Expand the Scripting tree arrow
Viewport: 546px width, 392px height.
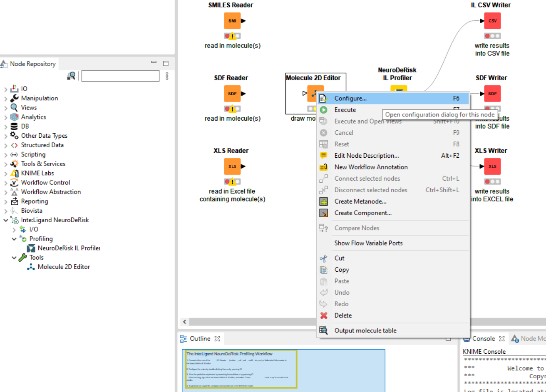[5, 155]
